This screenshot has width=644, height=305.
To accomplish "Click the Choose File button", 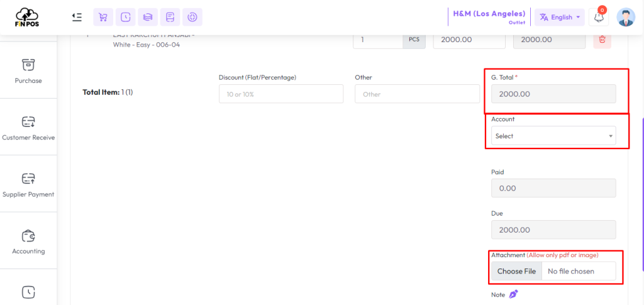I will click(x=517, y=271).
